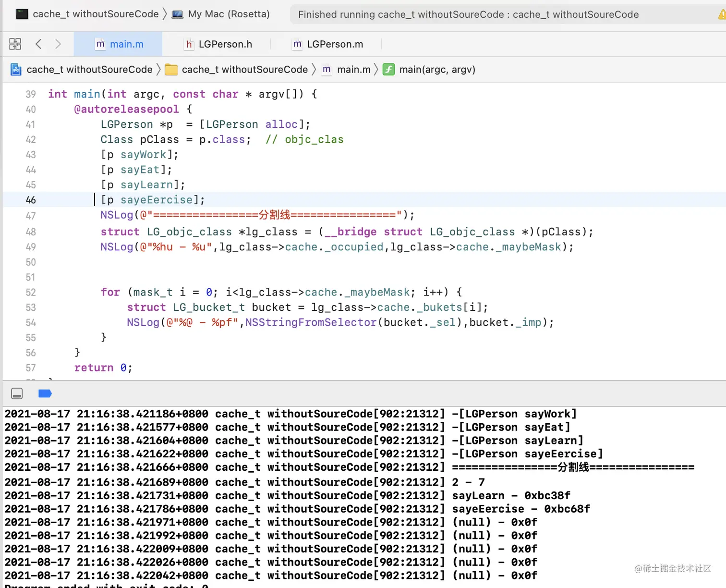Click the 'Finished running' activity status text

coord(468,14)
